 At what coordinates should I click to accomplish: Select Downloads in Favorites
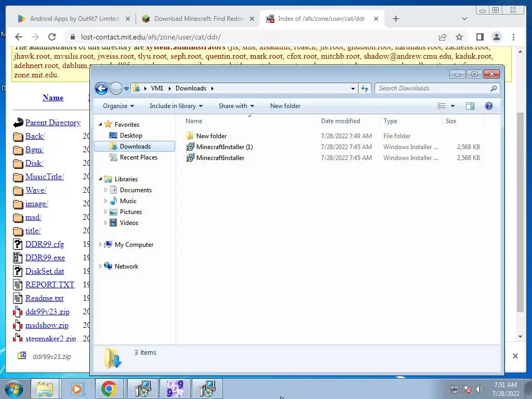(135, 146)
